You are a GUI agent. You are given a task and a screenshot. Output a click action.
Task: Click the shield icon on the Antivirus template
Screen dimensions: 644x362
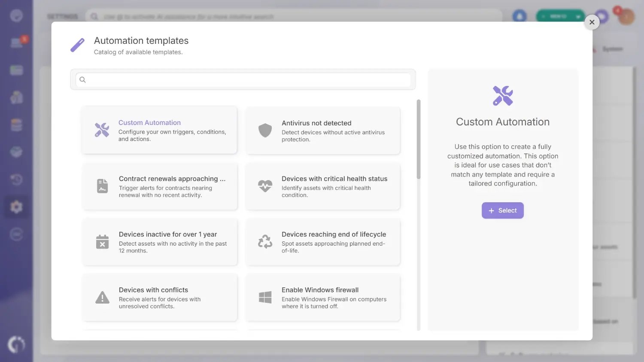(265, 130)
